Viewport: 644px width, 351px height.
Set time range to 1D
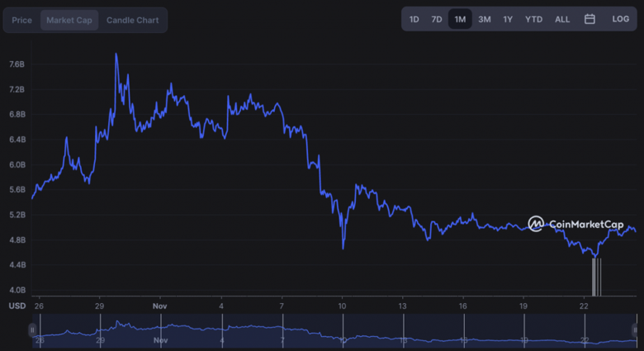pyautogui.click(x=414, y=19)
